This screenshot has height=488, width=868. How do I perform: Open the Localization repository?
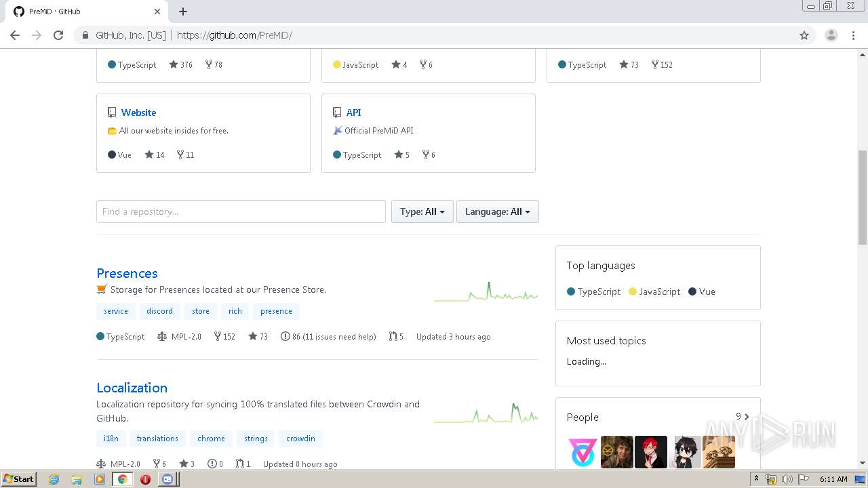(132, 388)
